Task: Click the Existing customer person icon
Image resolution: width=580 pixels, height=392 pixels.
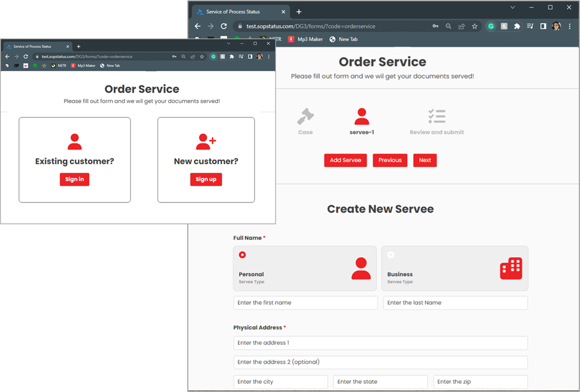Action: [x=74, y=142]
